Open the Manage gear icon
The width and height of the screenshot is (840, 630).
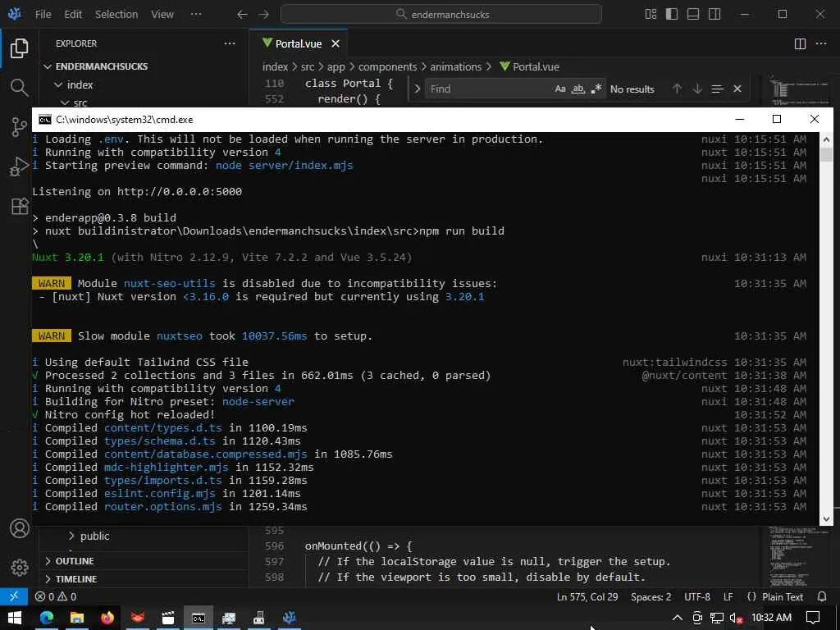coord(20,568)
